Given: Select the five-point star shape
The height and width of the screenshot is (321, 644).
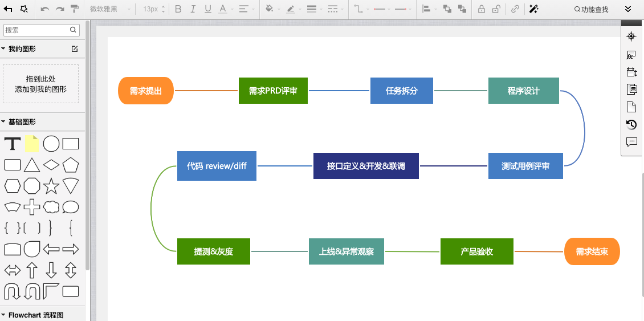Looking at the screenshot, I should click(51, 186).
